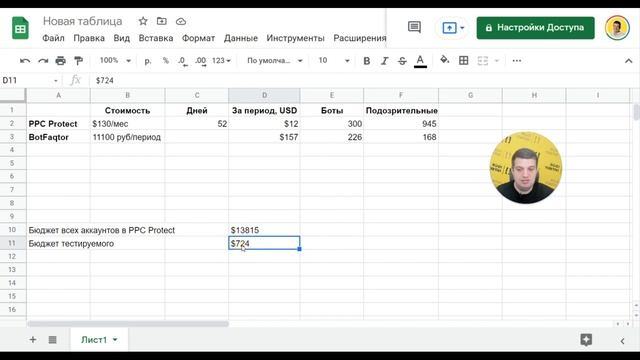This screenshot has height=360, width=640.
Task: Toggle italic formatting
Action: [384, 61]
